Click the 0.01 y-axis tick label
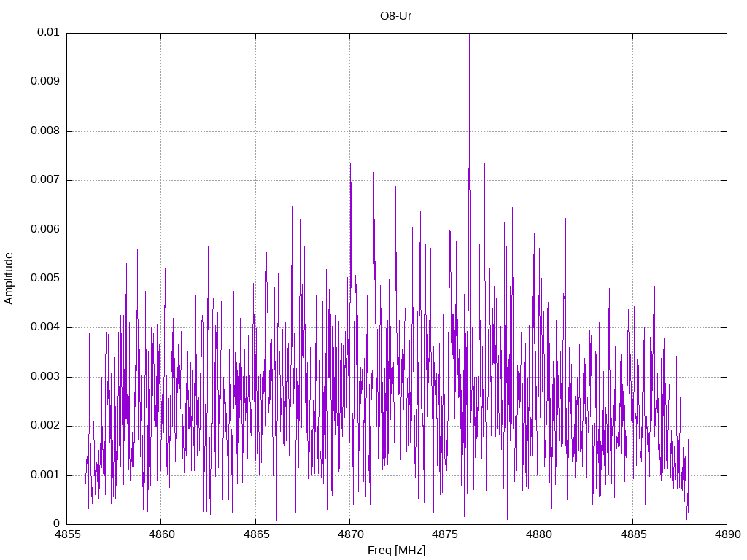This screenshot has height=560, width=747. tap(48, 32)
